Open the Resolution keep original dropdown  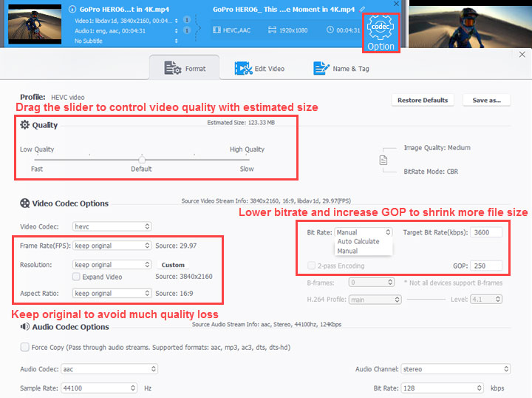point(112,265)
